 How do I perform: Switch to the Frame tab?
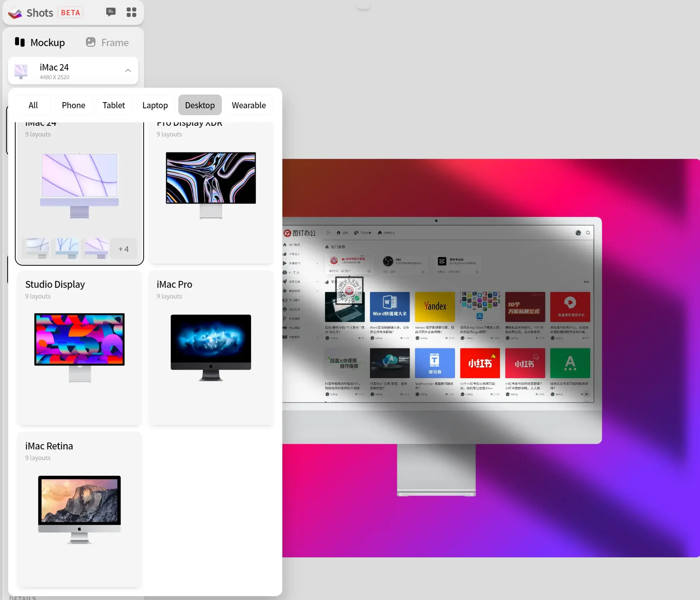pyautogui.click(x=107, y=42)
